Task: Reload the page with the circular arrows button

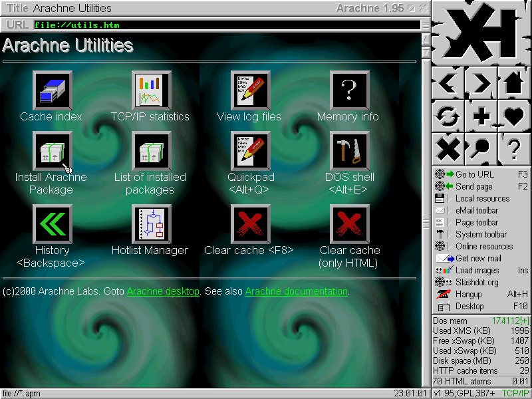Action: click(x=448, y=116)
